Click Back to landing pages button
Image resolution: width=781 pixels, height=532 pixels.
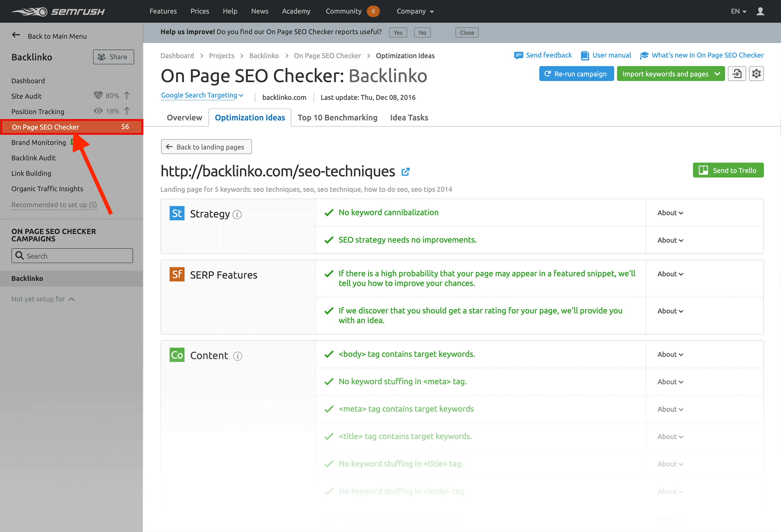coord(205,146)
